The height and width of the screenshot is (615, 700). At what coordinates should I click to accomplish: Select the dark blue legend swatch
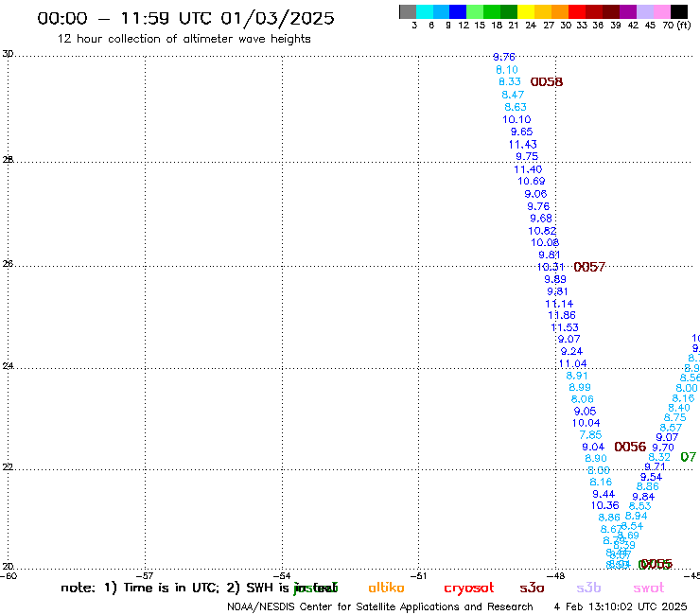click(458, 11)
